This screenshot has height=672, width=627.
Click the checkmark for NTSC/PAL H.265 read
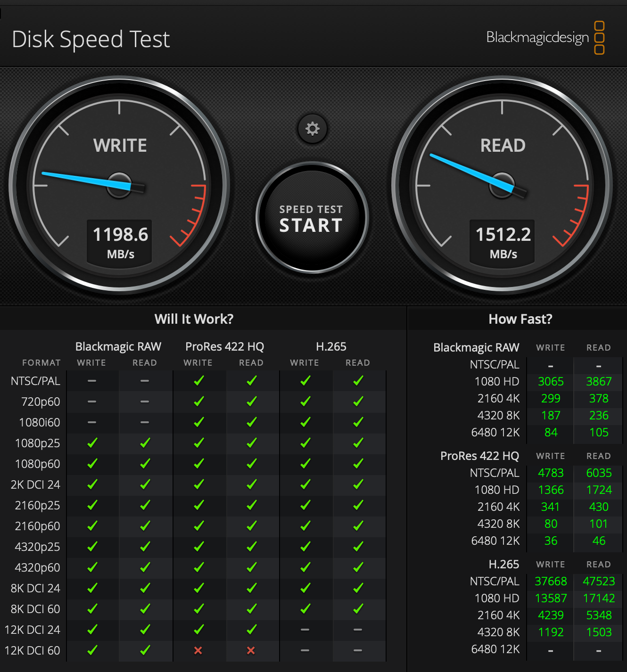click(x=358, y=380)
